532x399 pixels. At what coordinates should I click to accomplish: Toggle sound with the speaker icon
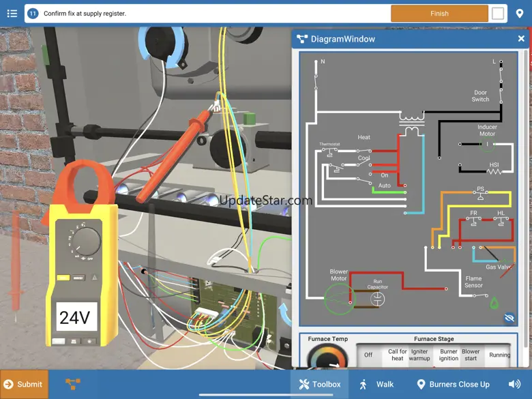click(514, 384)
